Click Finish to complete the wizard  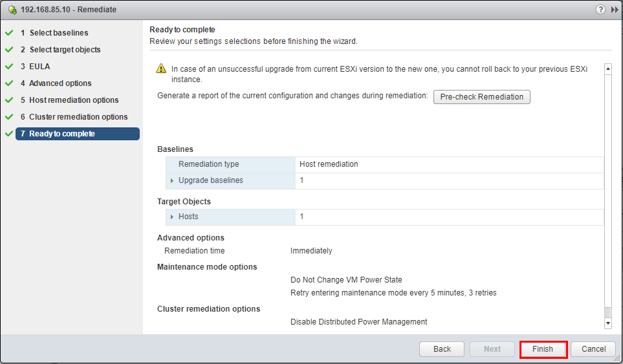(x=543, y=349)
